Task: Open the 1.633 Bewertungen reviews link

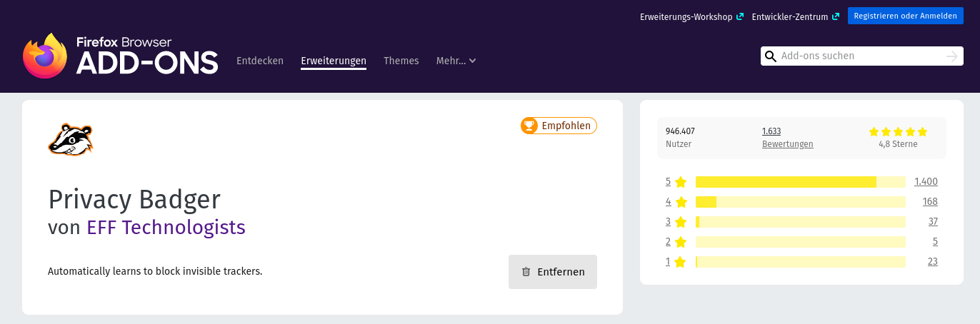Action: point(787,138)
